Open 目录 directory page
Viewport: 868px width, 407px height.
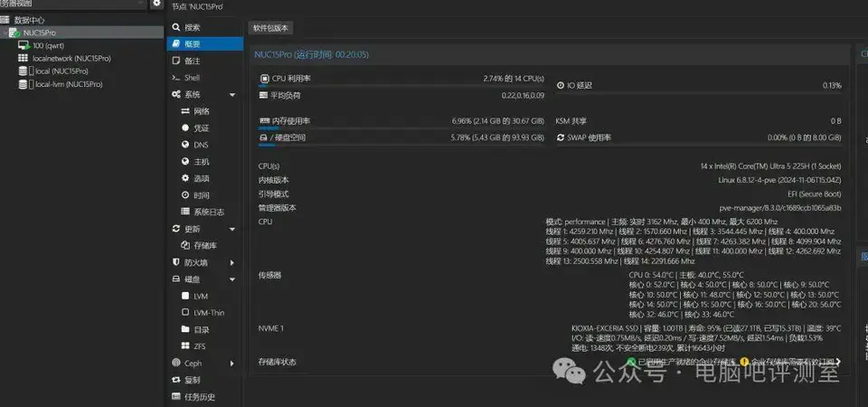(x=202, y=329)
